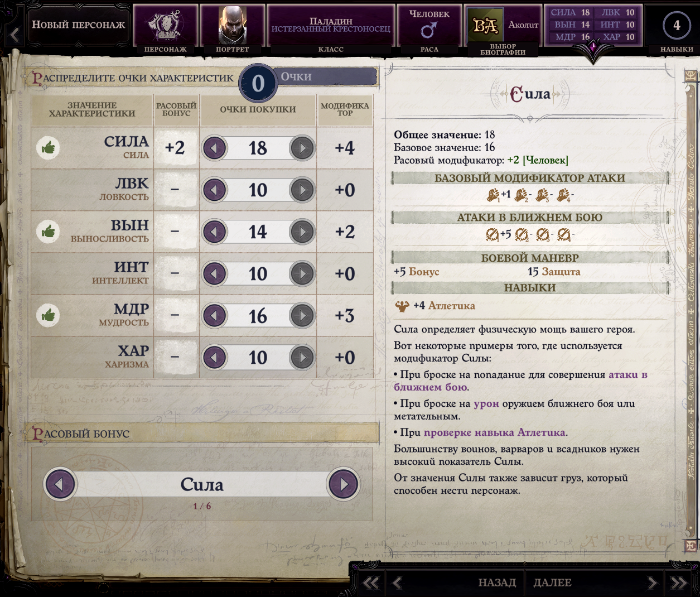This screenshot has height=597, width=700.
Task: Skip forward with double-arrow icon
Action: [679, 582]
